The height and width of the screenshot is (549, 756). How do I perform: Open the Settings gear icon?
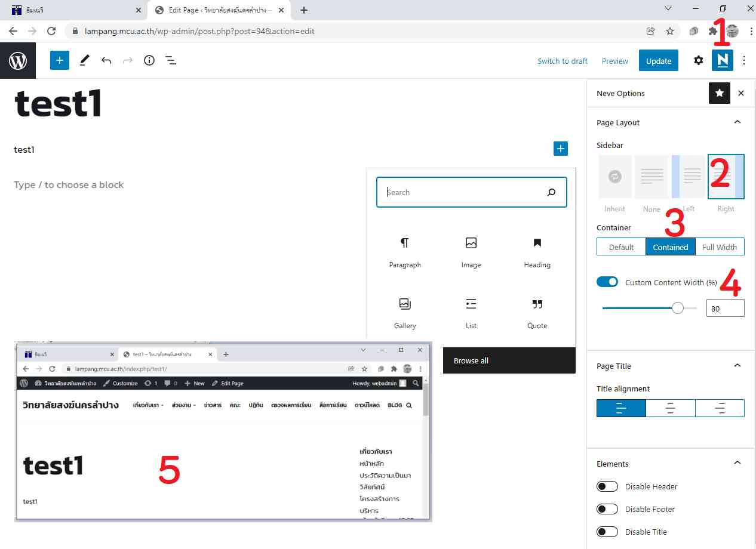click(698, 60)
